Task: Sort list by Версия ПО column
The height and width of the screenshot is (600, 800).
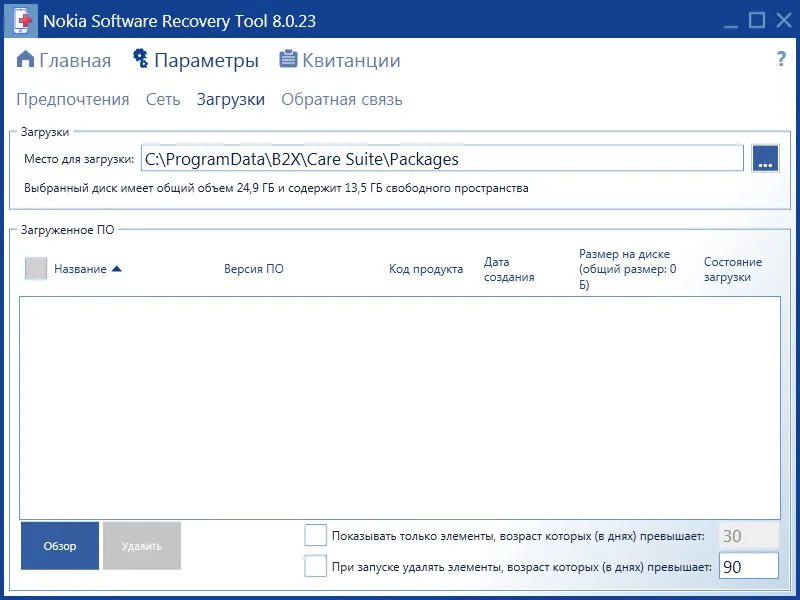Action: [x=254, y=269]
